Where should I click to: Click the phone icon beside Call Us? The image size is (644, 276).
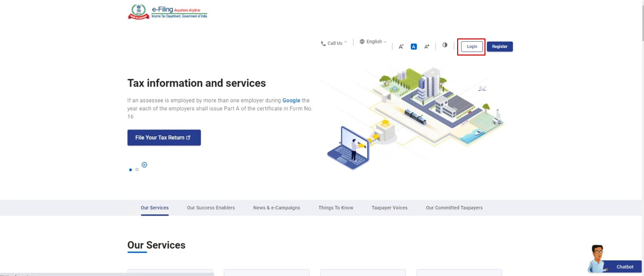click(323, 43)
